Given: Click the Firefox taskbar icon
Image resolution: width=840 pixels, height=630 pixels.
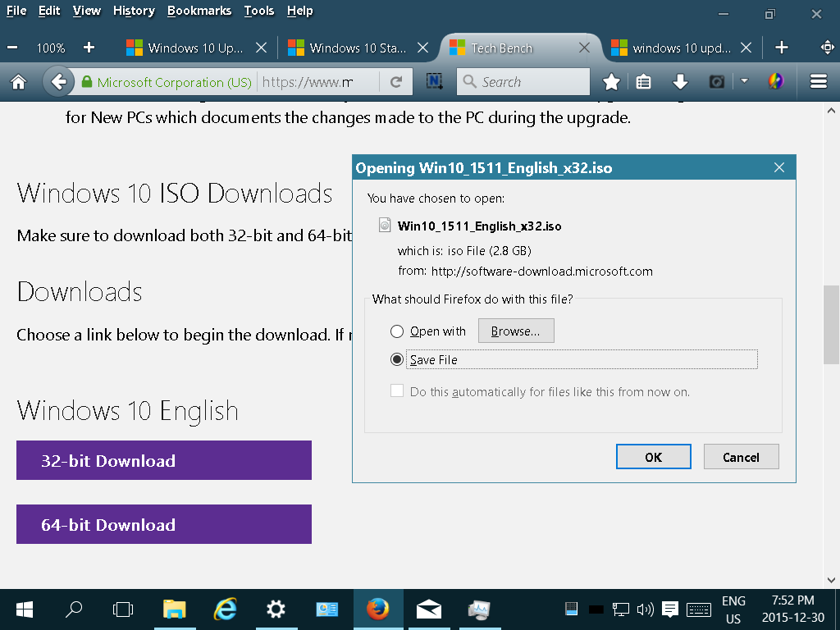Looking at the screenshot, I should (x=377, y=609).
